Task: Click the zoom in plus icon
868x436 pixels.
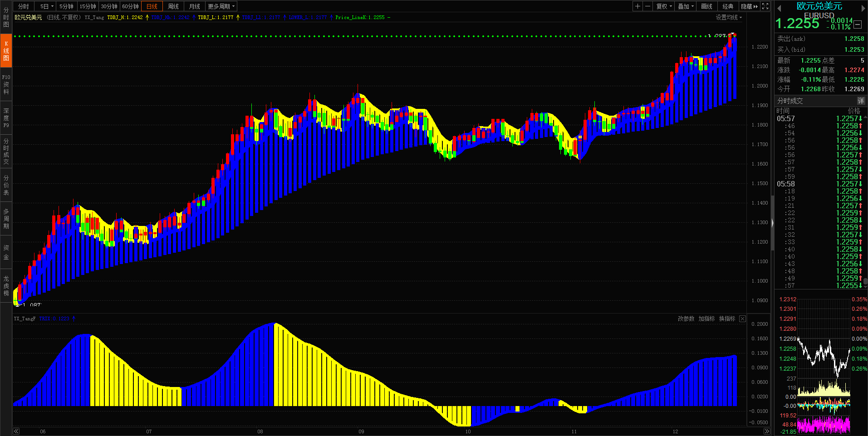Action: (x=638, y=6)
